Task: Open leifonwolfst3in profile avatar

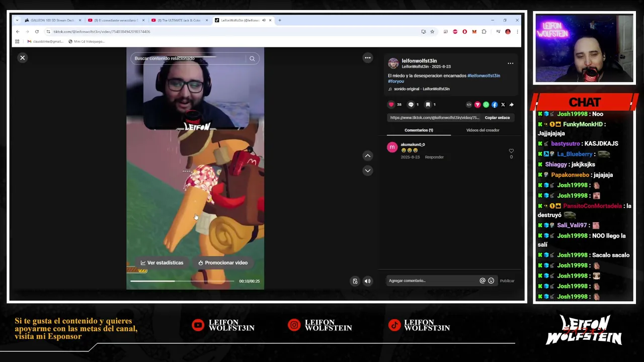Action: (393, 63)
